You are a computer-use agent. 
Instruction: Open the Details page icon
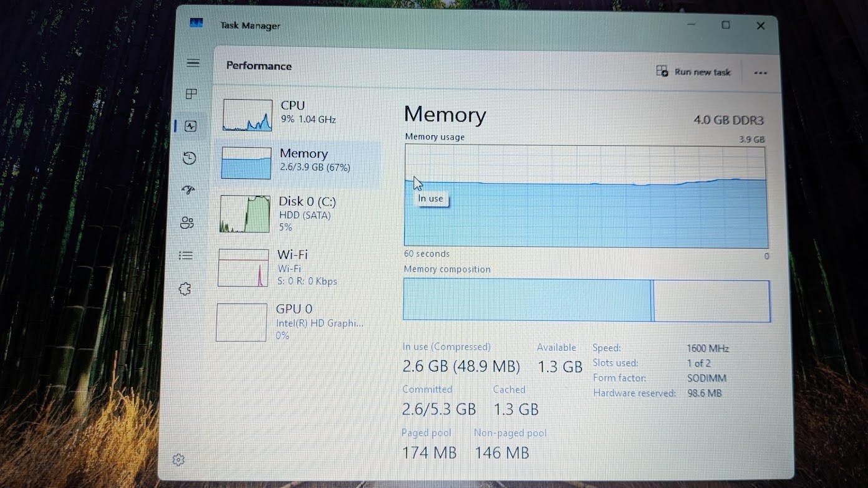coord(186,256)
